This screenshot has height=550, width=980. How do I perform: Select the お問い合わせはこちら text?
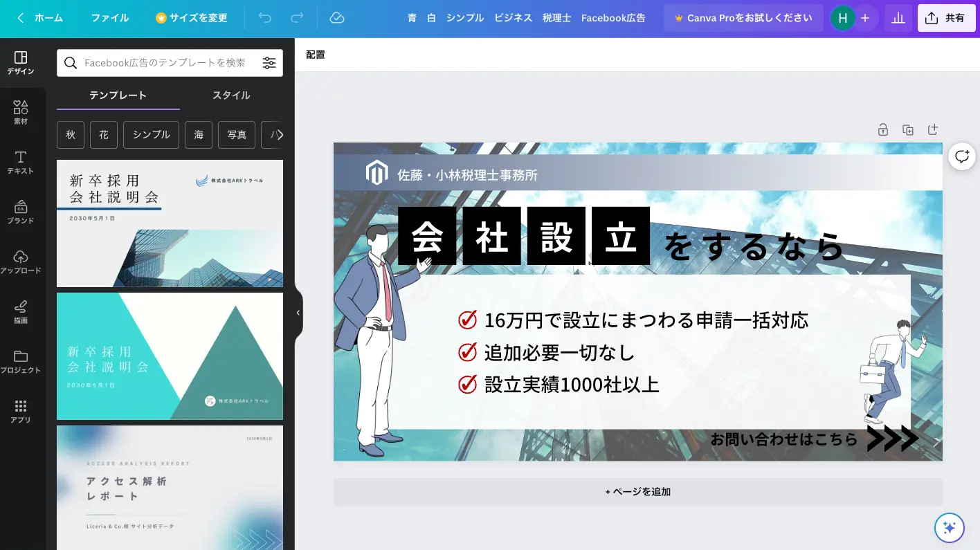pyautogui.click(x=784, y=439)
